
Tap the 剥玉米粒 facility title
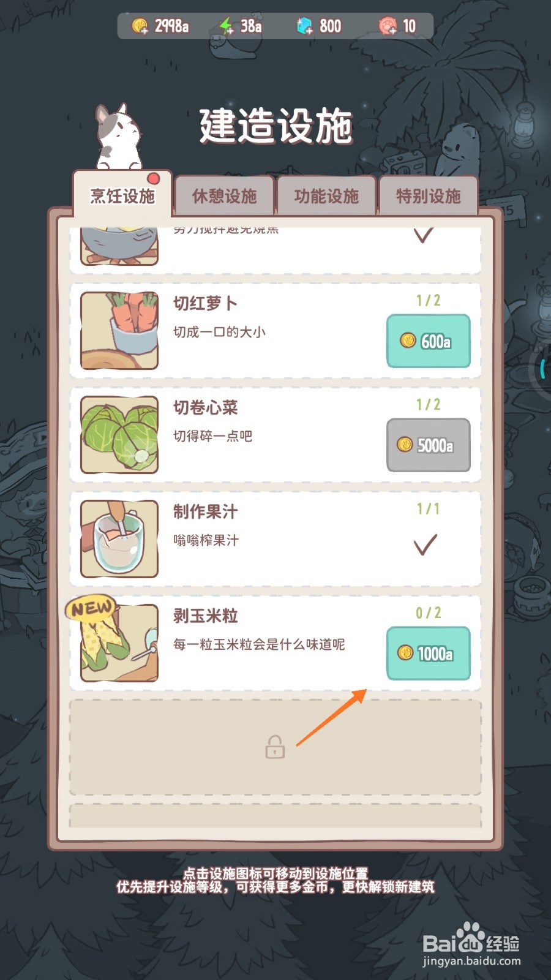pyautogui.click(x=205, y=616)
